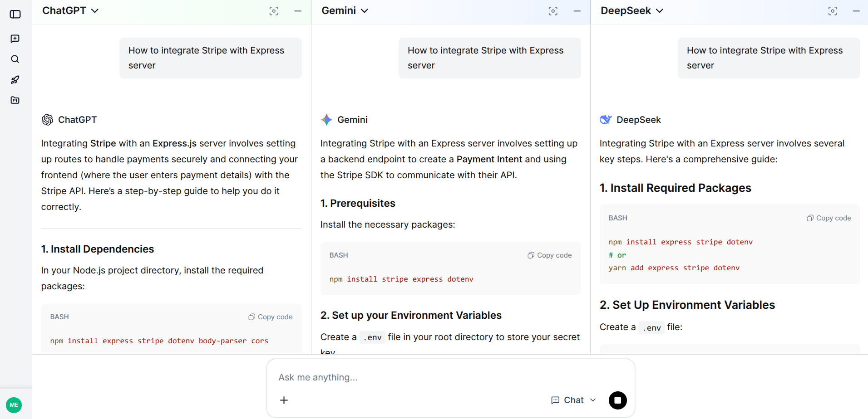This screenshot has width=868, height=419.
Task: Open the ChatGPT model dropdown
Action: tap(70, 11)
